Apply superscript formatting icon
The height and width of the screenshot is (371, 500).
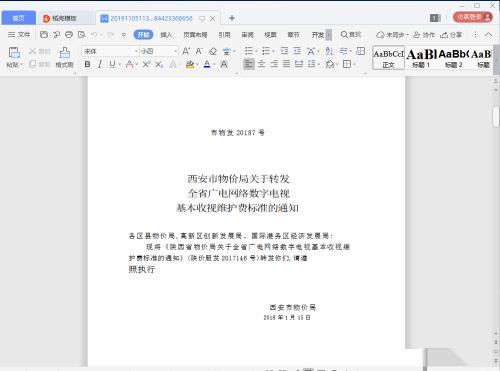coord(146,64)
